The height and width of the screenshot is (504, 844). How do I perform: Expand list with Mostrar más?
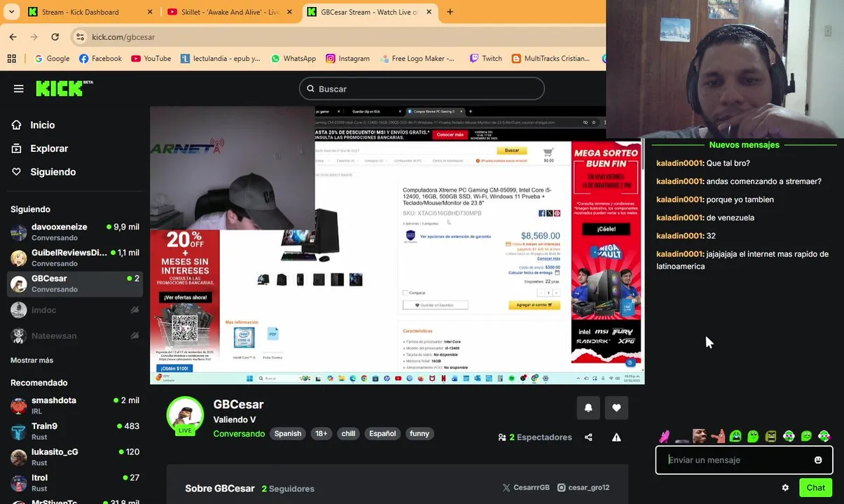point(32,360)
